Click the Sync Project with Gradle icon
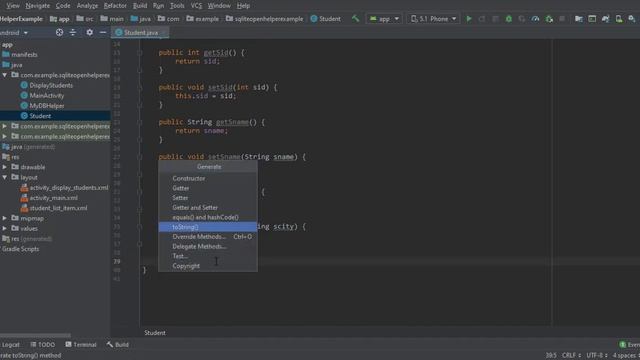 [605, 19]
